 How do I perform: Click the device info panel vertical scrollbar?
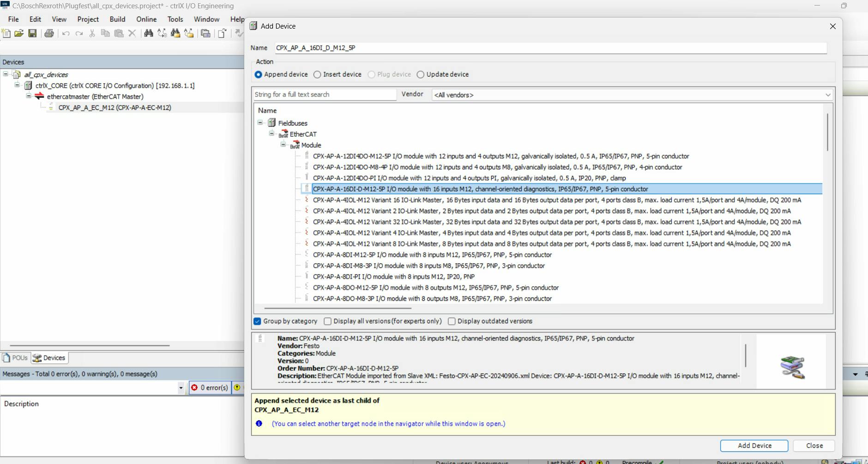746,356
